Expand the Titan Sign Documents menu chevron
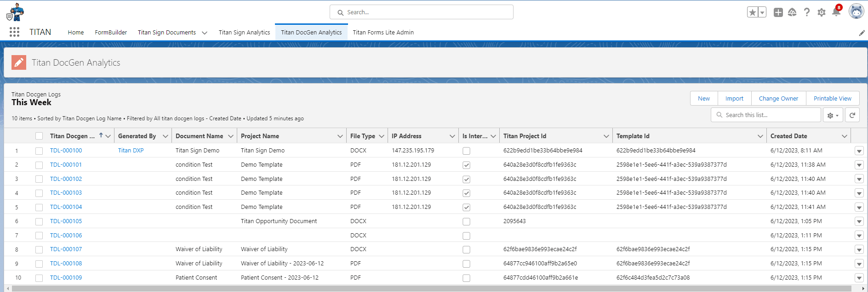 tap(205, 33)
